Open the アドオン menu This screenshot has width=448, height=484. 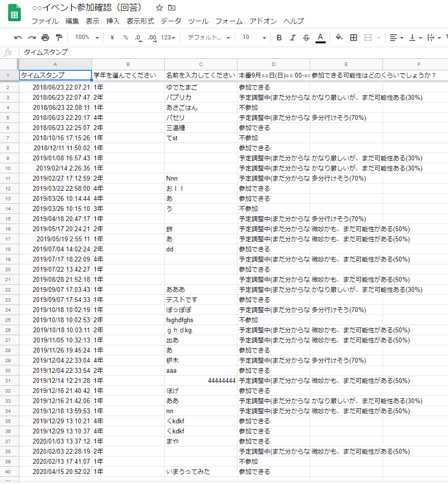(263, 21)
